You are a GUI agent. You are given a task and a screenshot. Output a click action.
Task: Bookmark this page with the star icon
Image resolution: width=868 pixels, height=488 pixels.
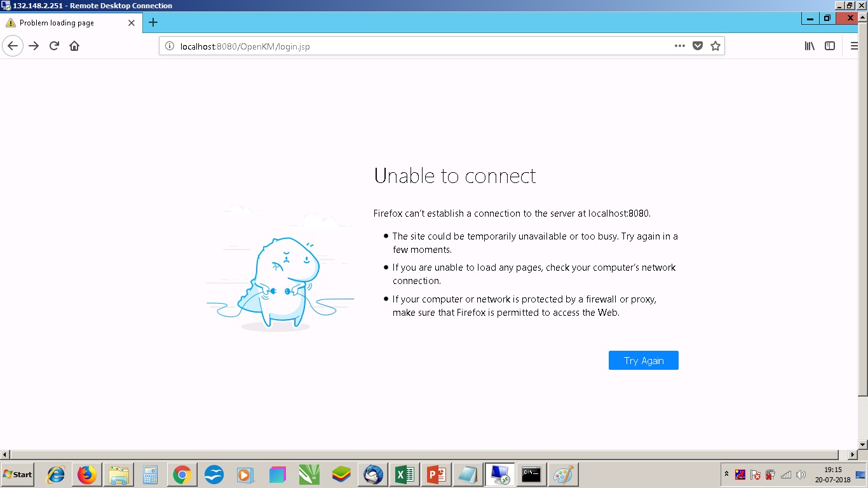tap(715, 46)
